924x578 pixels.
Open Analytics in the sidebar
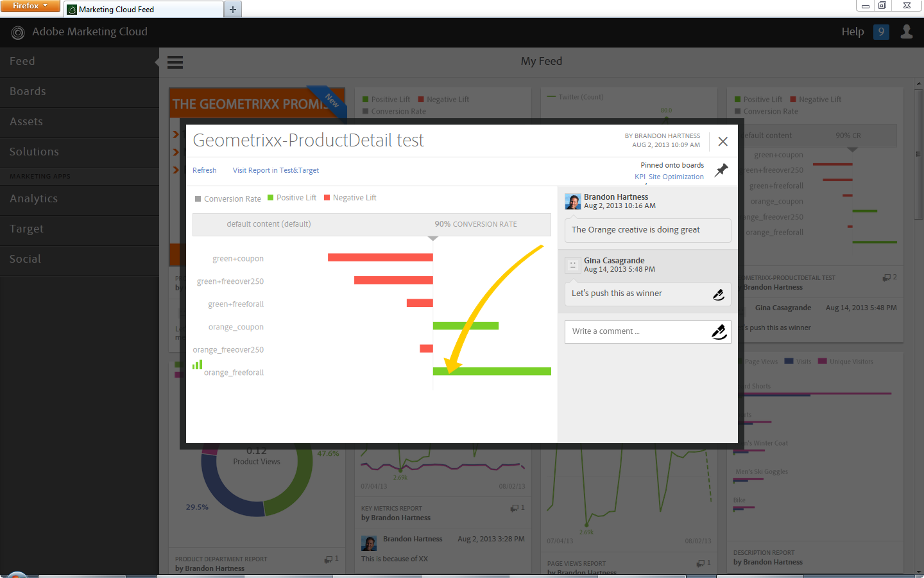(80, 199)
